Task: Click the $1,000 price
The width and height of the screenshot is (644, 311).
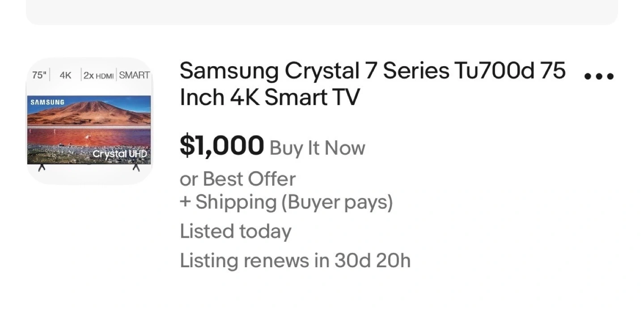Action: [x=221, y=146]
